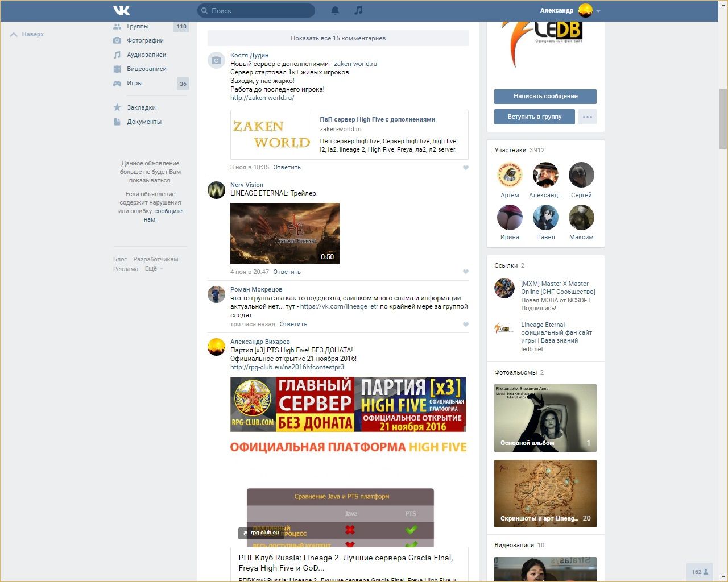Click the page vertical scrollbar thumb

[x=723, y=118]
